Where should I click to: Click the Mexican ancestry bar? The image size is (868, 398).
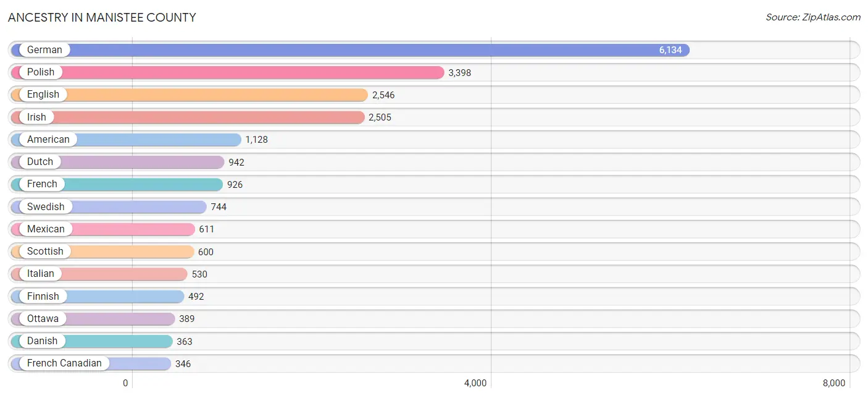102,229
